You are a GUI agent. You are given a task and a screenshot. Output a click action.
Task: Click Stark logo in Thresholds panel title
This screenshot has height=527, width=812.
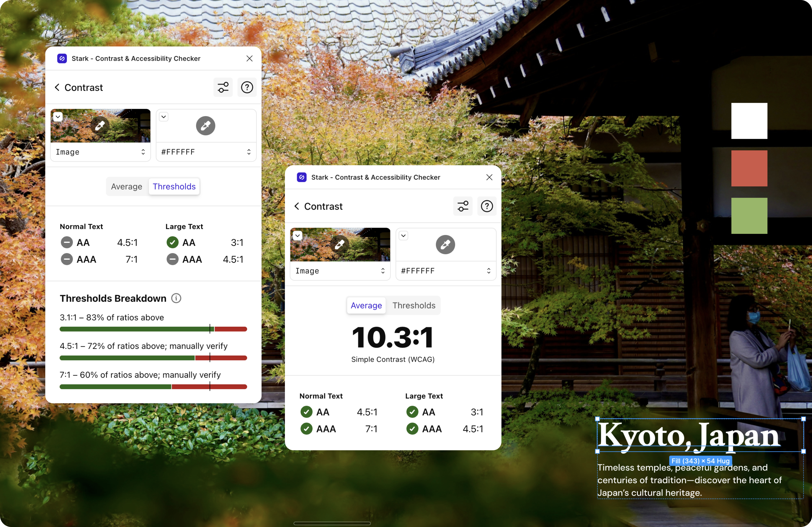(62, 58)
